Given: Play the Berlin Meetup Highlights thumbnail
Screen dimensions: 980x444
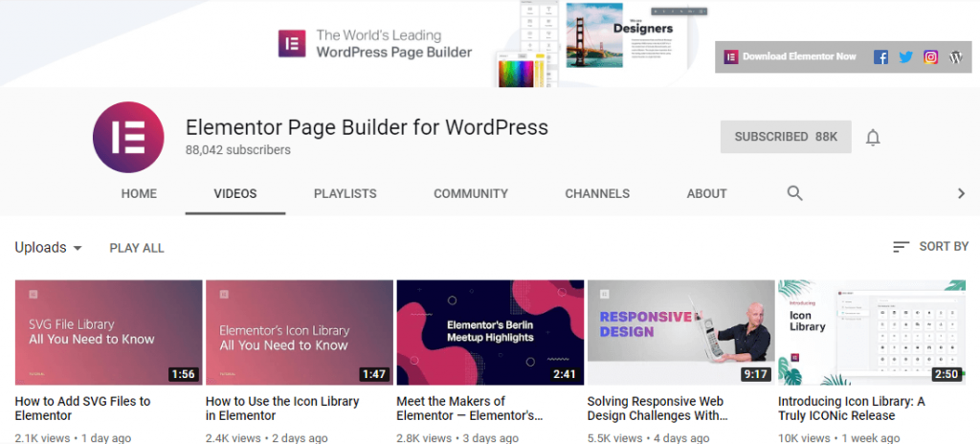Looking at the screenshot, I should (490, 332).
